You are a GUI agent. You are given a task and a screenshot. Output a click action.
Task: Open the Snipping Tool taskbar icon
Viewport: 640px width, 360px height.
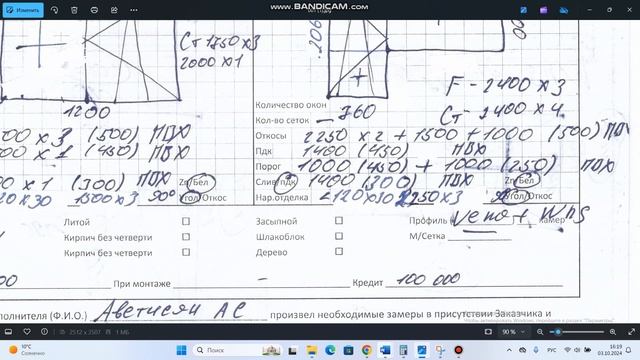(440, 350)
